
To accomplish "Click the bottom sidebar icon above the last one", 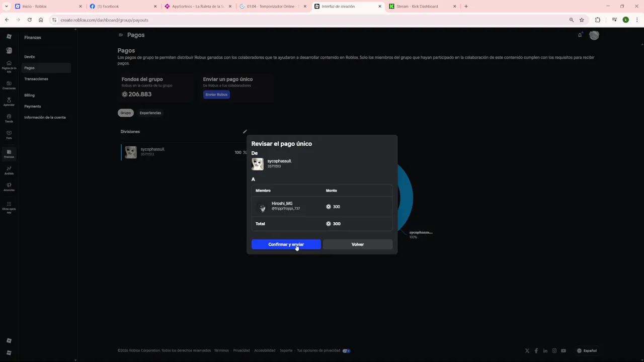I will click(x=9, y=340).
